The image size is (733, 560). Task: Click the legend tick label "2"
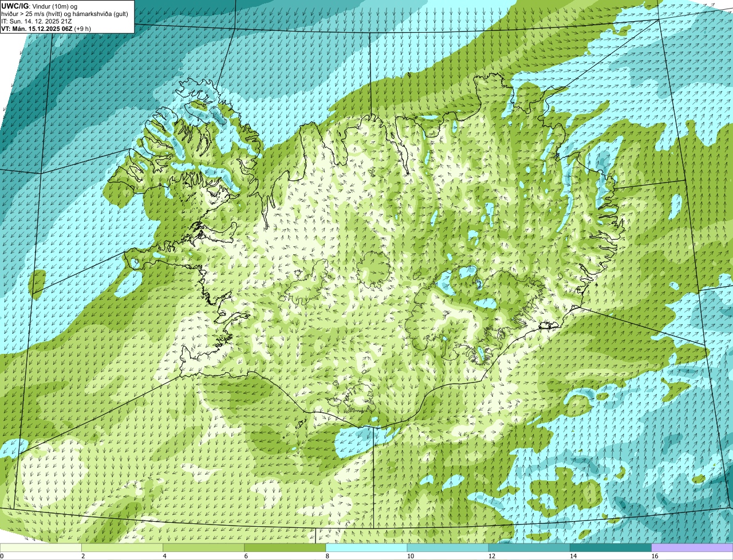click(x=83, y=556)
